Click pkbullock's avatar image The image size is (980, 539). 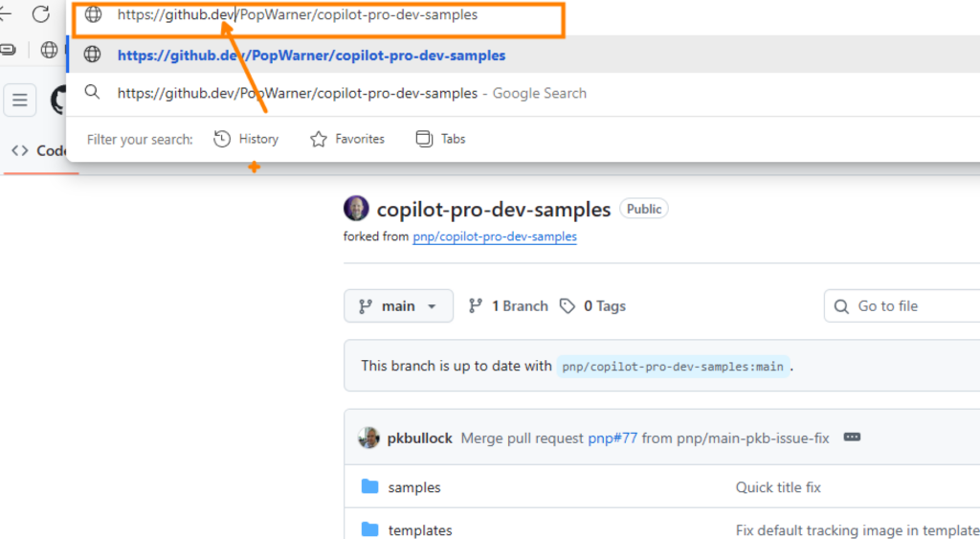click(368, 438)
